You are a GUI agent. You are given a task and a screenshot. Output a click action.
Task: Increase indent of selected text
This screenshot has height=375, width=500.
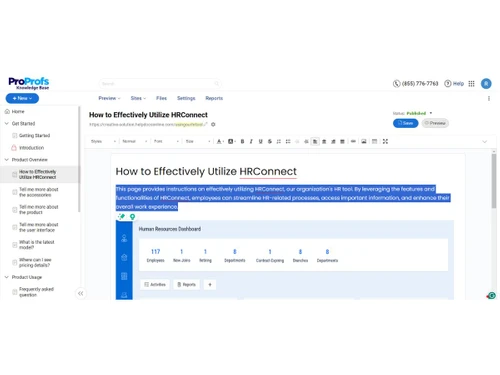306,141
